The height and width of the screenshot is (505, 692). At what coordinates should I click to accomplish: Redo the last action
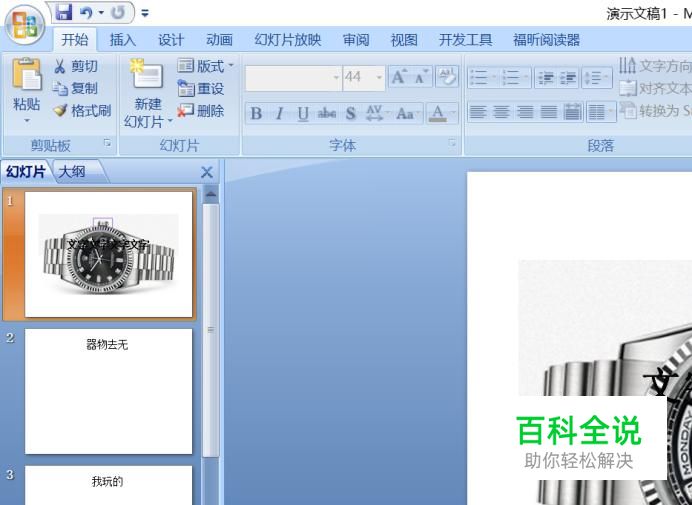pos(118,13)
